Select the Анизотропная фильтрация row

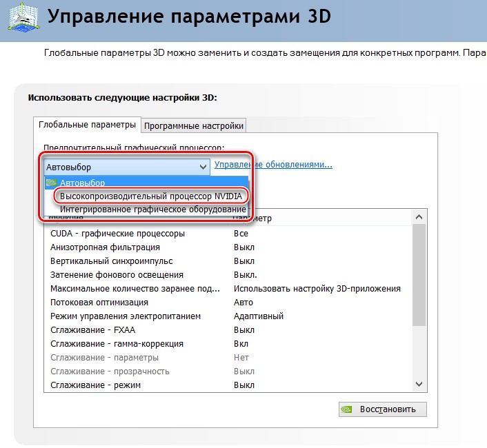click(x=228, y=247)
